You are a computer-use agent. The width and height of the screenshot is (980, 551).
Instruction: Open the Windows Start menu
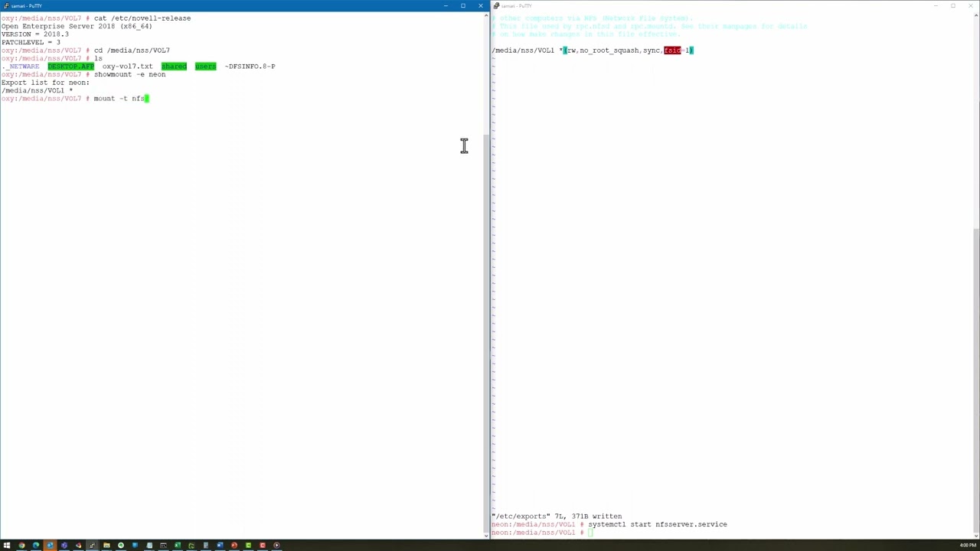pyautogui.click(x=7, y=546)
